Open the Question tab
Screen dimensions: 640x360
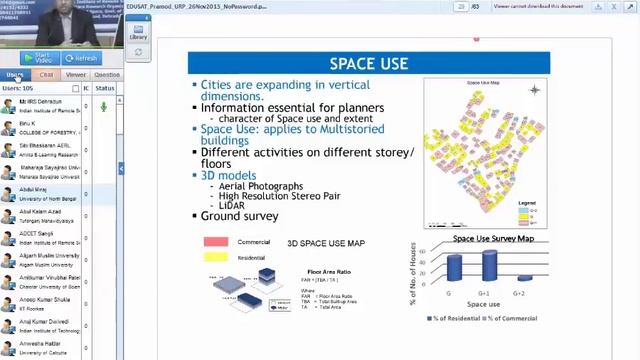(107, 75)
